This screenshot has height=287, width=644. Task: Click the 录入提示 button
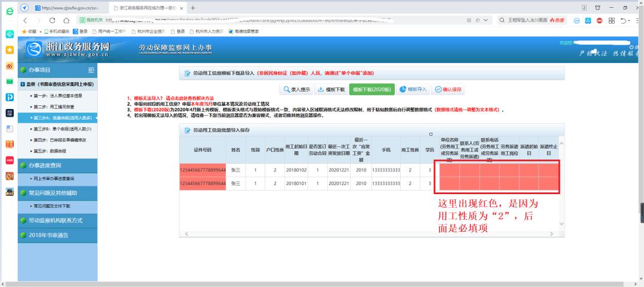296,89
